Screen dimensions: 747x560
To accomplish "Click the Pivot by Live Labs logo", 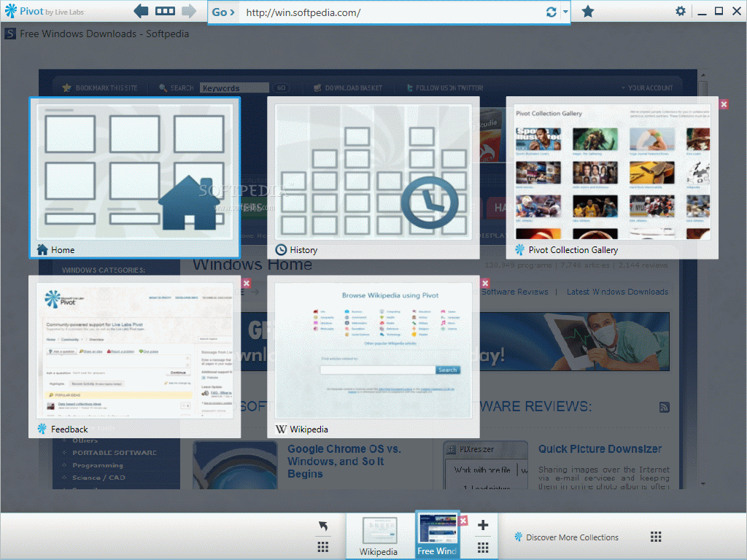I will pos(44,12).
